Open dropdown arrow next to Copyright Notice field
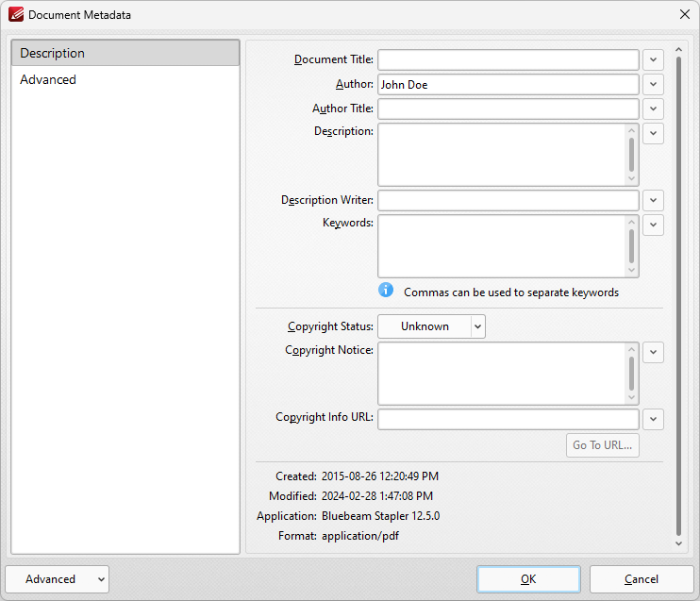 [x=653, y=352]
